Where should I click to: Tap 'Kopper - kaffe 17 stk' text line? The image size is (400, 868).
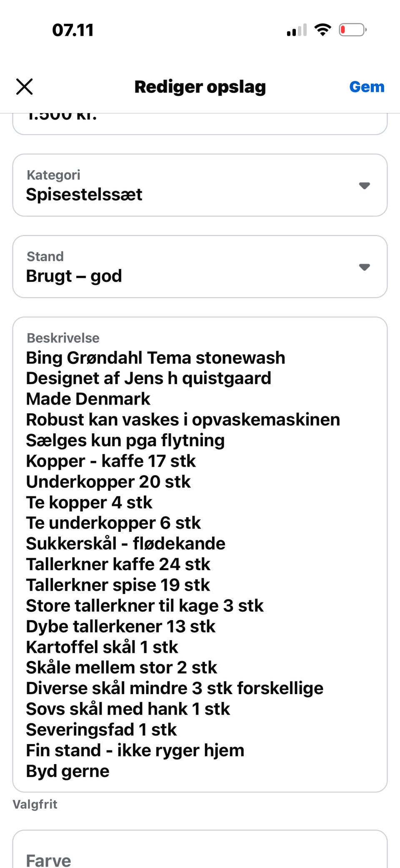pos(111,461)
